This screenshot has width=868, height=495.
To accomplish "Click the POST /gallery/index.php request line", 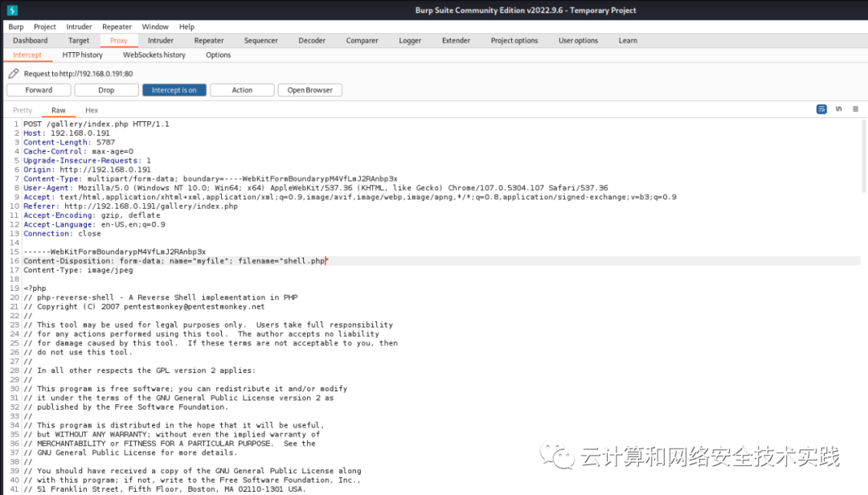I will click(x=96, y=124).
